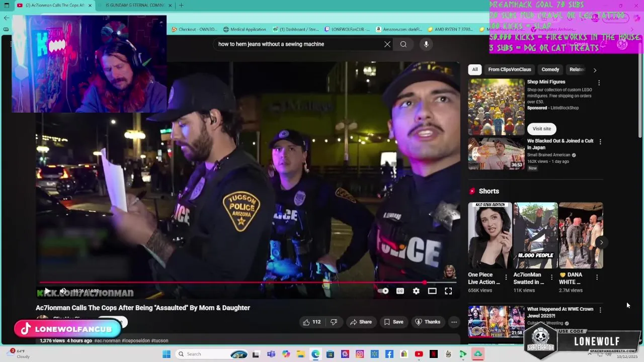Select the Comedy filter chip

click(x=550, y=69)
